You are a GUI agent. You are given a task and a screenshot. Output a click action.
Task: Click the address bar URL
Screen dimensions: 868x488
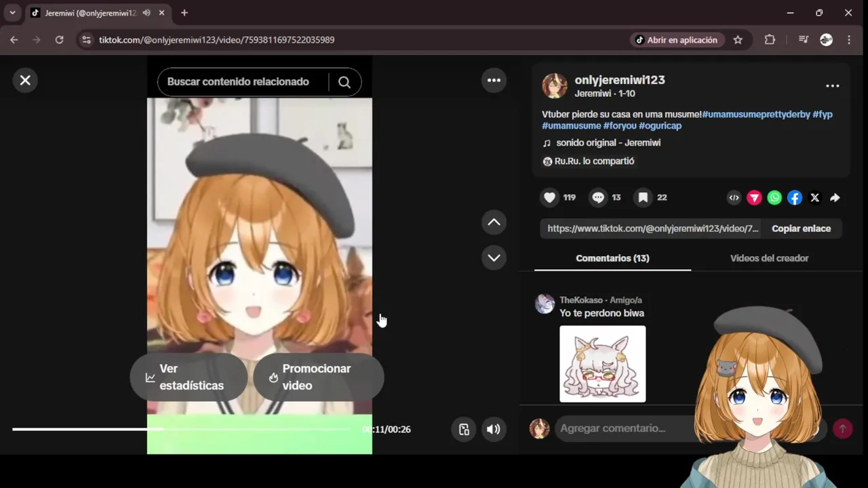tap(216, 40)
